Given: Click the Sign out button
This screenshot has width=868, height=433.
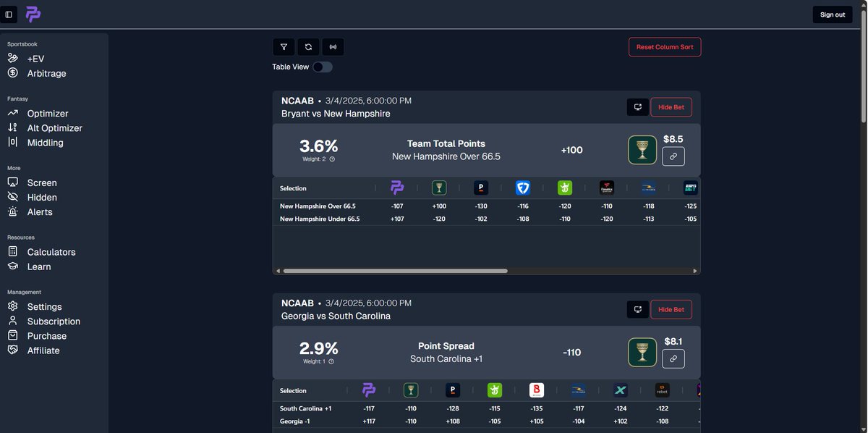Looking at the screenshot, I should (833, 14).
